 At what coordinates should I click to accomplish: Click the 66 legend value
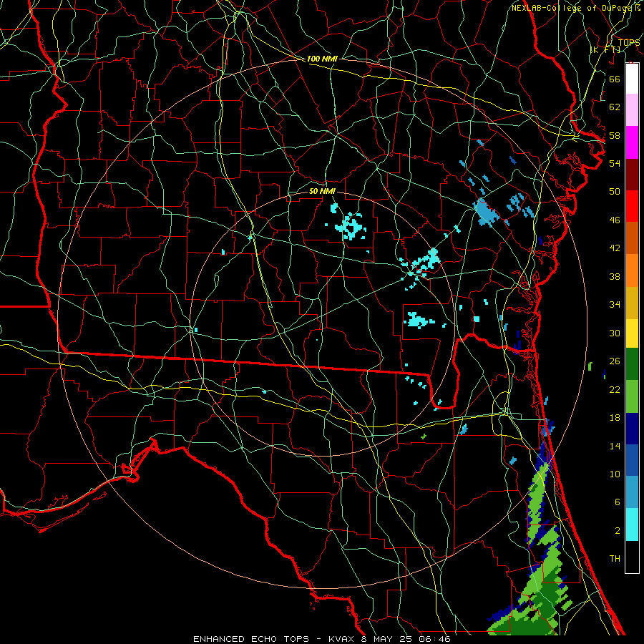pos(615,79)
